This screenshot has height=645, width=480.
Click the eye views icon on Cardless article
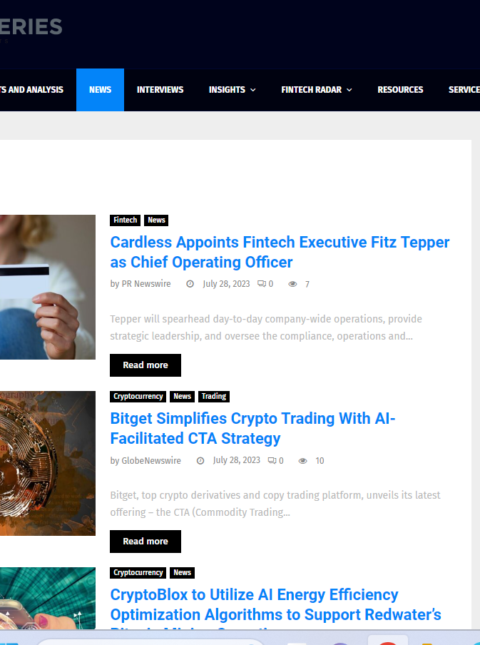[x=292, y=284]
